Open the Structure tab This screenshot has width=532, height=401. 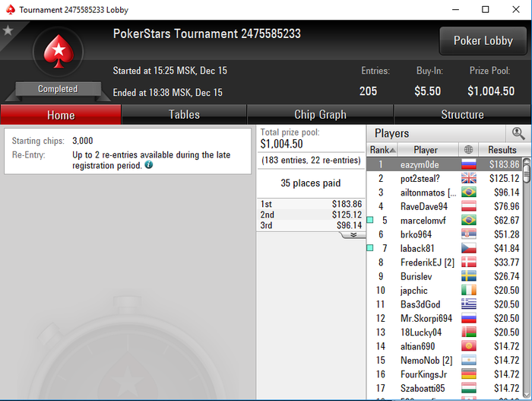pyautogui.click(x=462, y=115)
